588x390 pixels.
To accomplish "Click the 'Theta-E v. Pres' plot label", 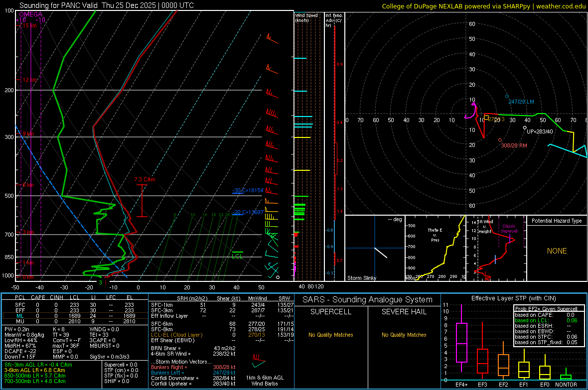I will pos(435,235).
